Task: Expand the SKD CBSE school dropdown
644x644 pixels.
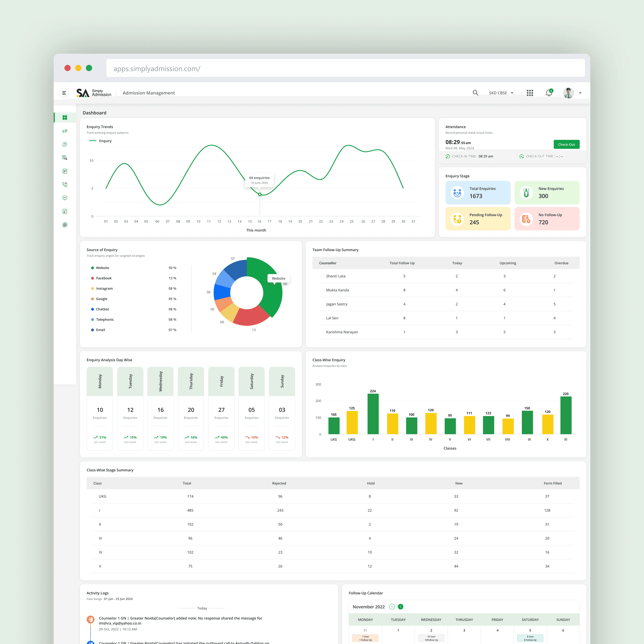Action: point(501,93)
